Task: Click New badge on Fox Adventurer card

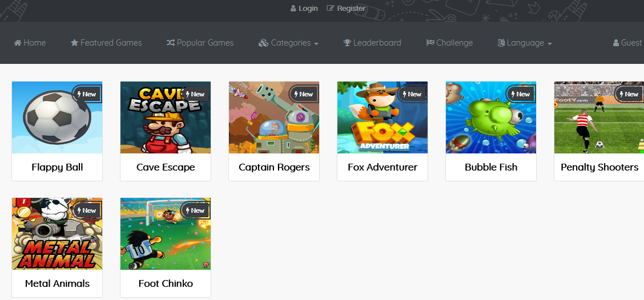Action: tap(412, 94)
